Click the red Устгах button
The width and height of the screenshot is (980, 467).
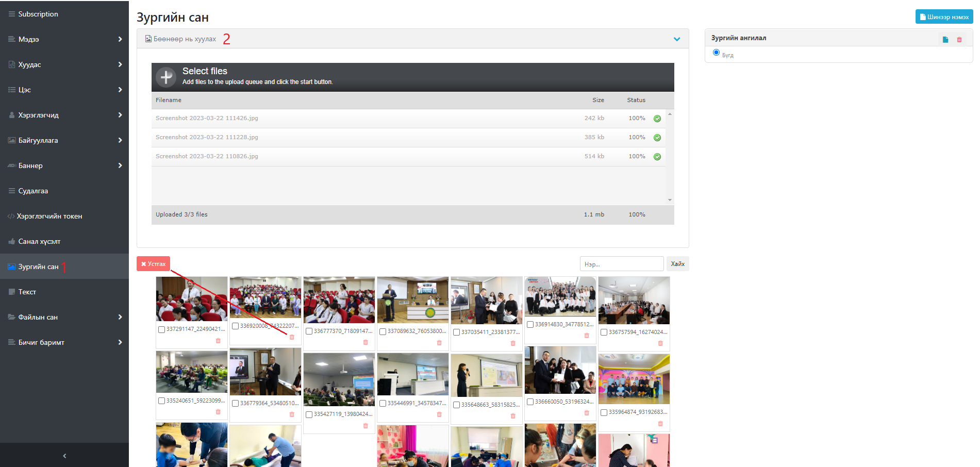153,264
